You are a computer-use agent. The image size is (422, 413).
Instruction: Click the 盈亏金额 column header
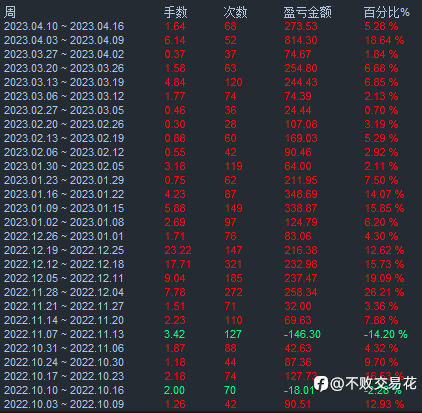307,13
